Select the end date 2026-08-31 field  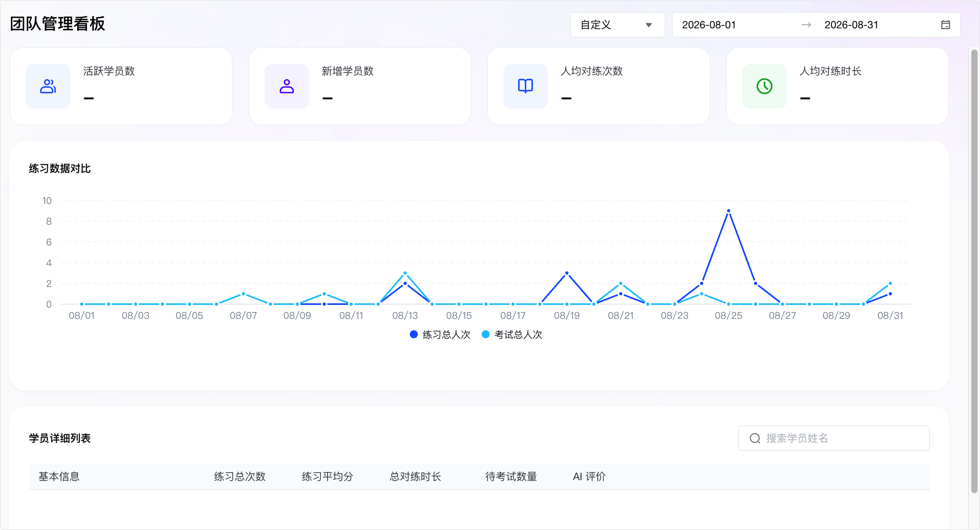[851, 25]
